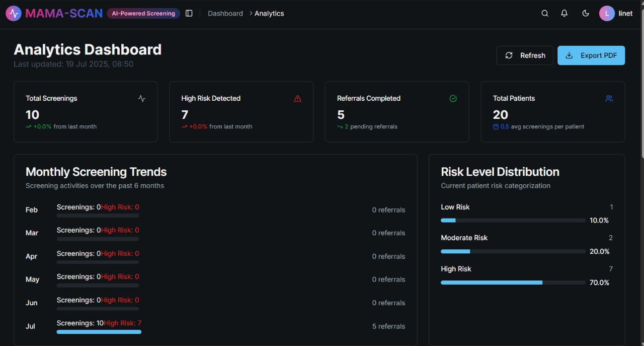The image size is (644, 346).
Task: Toggle the sidebar panel icon
Action: [x=189, y=14]
